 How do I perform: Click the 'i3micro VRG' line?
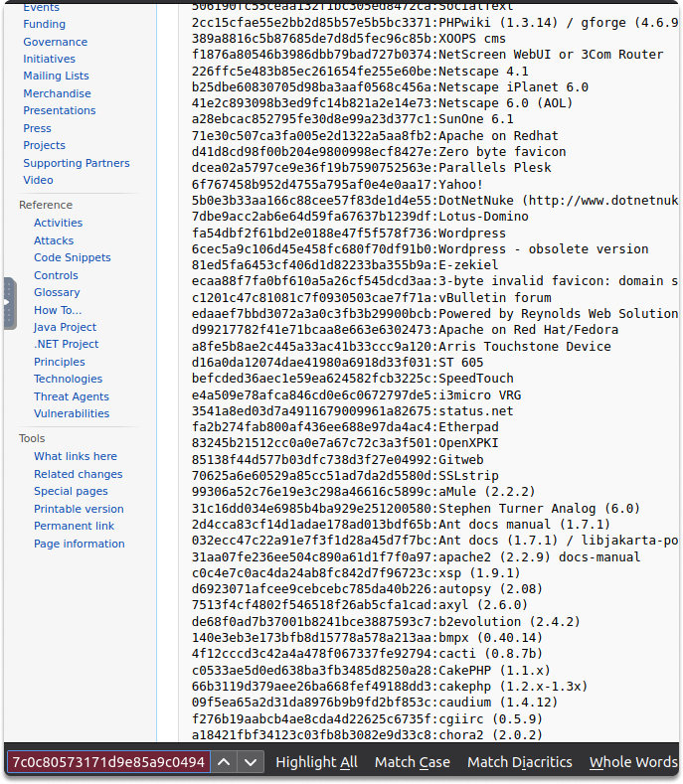(x=356, y=395)
